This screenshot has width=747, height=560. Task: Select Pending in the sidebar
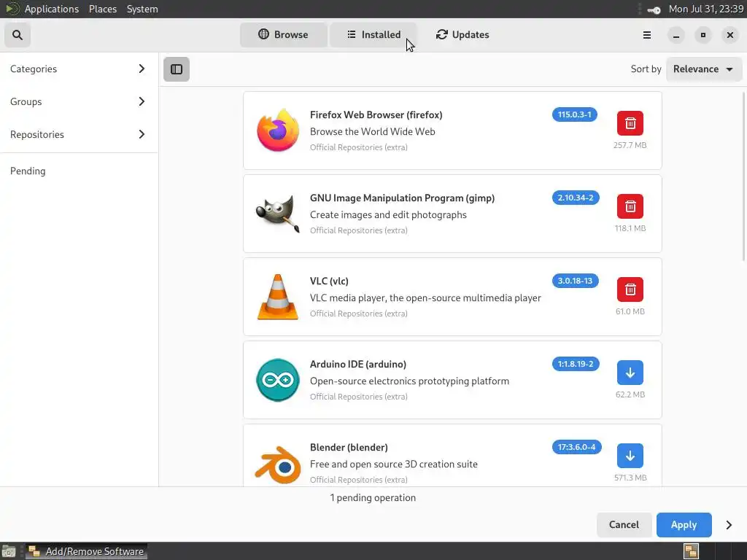[79, 171]
